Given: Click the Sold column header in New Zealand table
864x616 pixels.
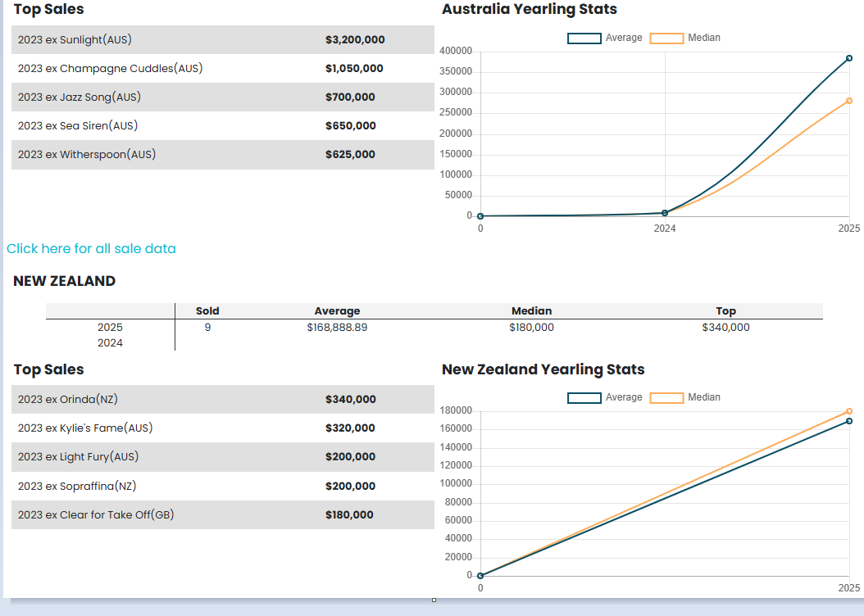Looking at the screenshot, I should coord(207,310).
